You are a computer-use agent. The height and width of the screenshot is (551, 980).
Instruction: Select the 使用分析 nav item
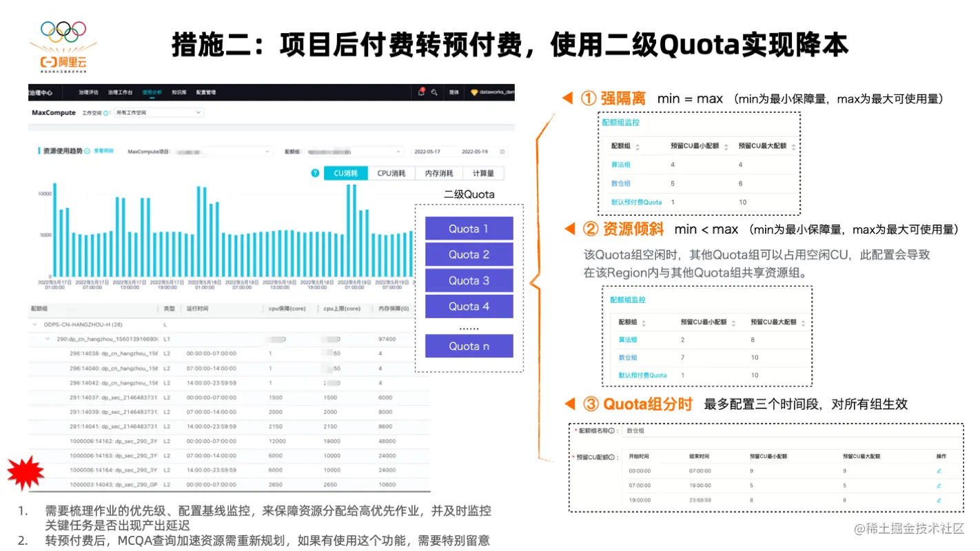[152, 92]
